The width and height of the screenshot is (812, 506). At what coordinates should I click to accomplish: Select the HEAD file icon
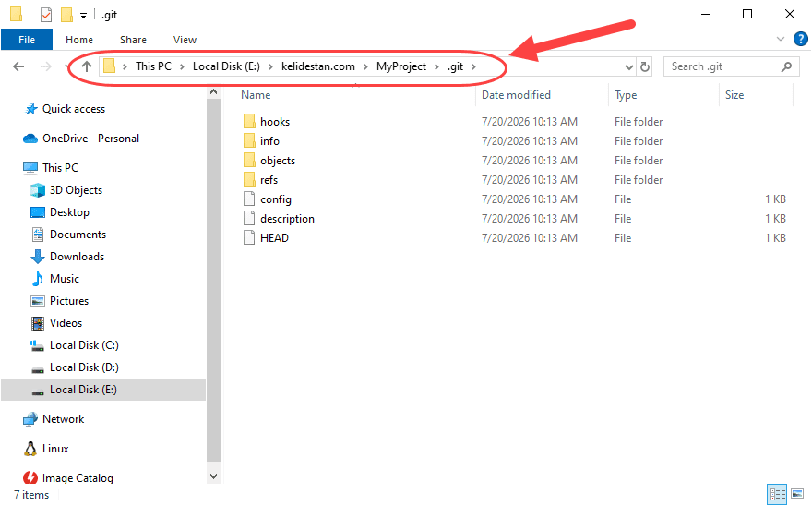[249, 237]
